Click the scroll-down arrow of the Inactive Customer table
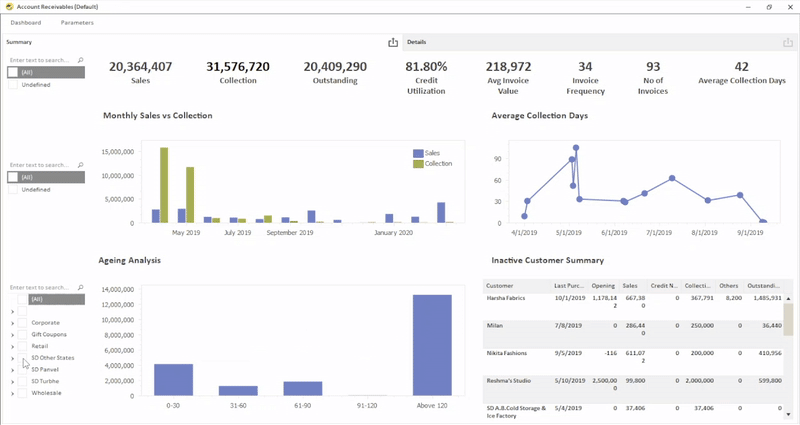 (788, 414)
